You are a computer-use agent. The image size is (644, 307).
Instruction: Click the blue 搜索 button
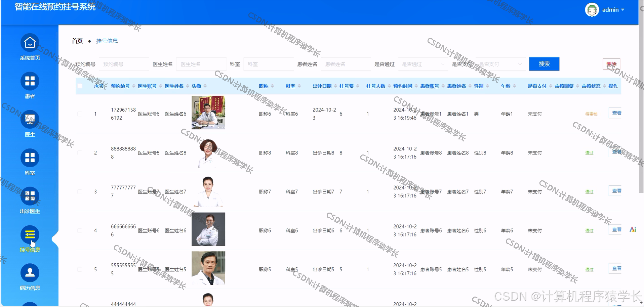coord(544,64)
